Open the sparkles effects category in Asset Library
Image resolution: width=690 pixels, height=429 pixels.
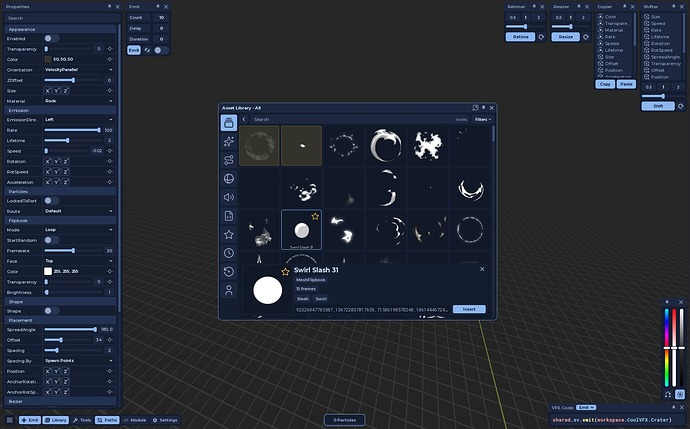(228, 141)
